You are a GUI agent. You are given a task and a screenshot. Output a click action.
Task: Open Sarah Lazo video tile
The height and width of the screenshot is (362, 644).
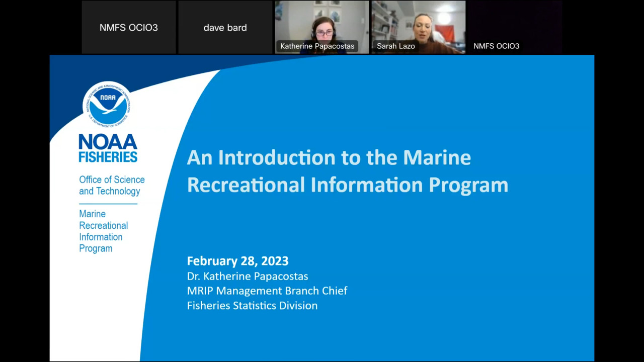coord(419,27)
